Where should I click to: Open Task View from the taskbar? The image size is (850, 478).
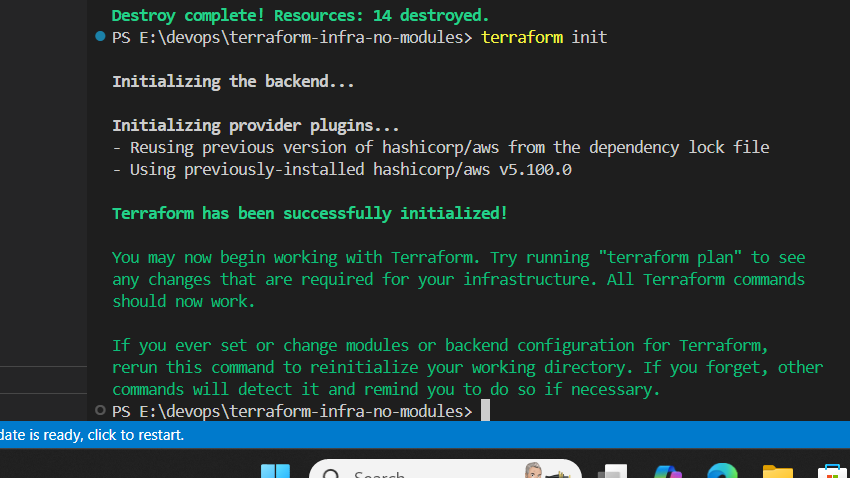611,472
